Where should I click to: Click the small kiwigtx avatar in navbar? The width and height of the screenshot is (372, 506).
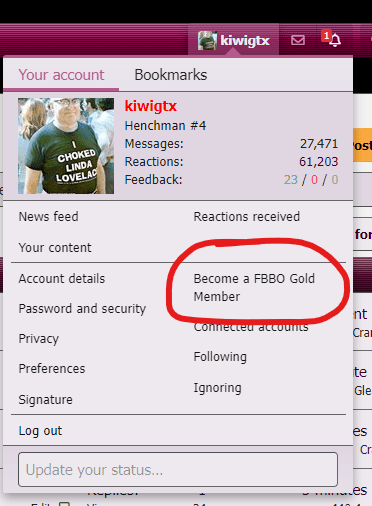(207, 41)
